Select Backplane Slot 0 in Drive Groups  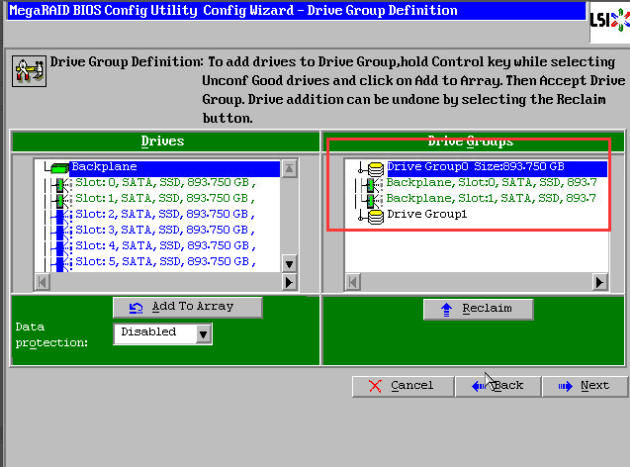click(x=490, y=183)
